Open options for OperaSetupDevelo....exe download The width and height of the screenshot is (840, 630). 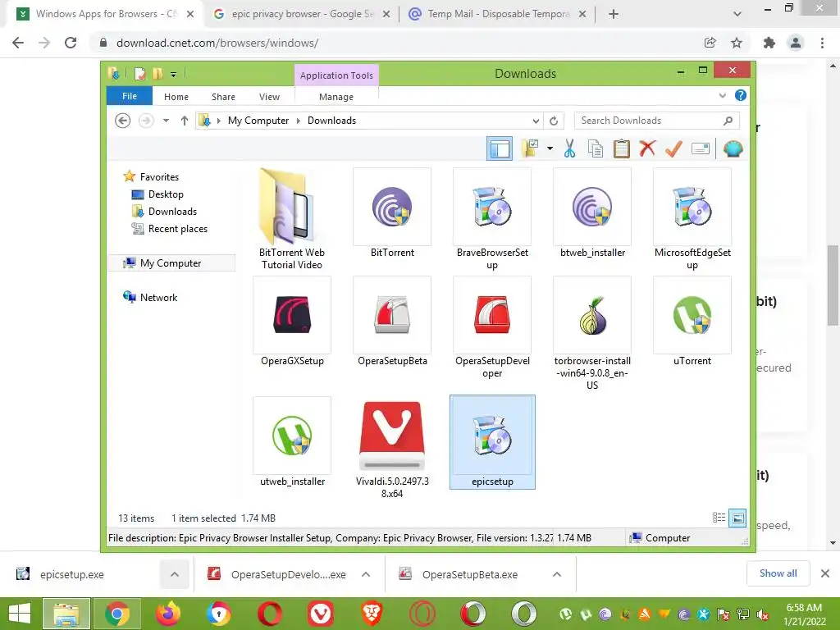coord(366,574)
